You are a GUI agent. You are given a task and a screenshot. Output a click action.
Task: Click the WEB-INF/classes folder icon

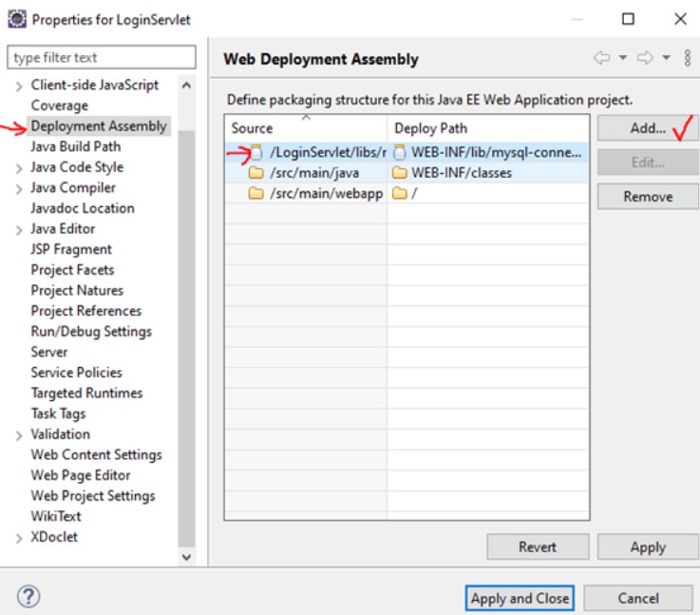coord(399,173)
